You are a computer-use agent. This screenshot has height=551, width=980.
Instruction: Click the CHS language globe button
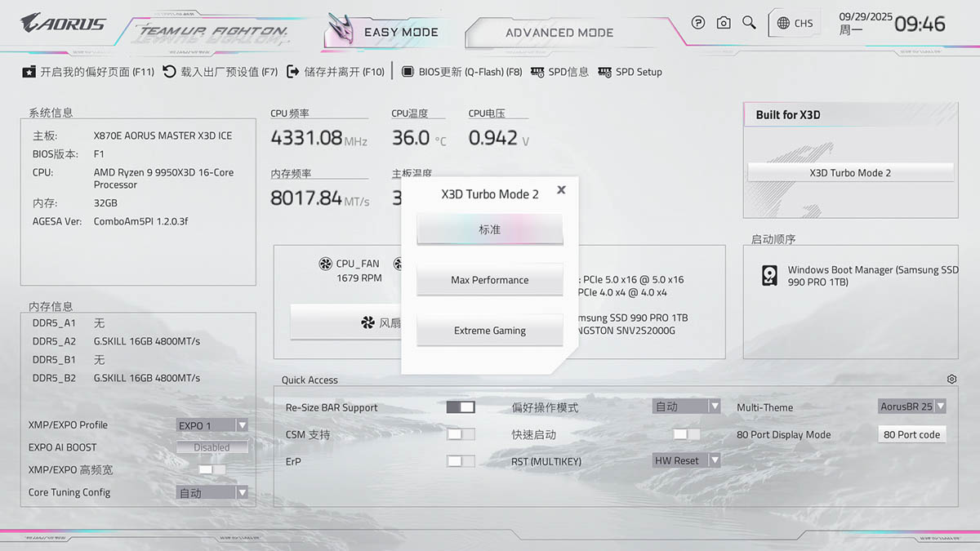pyautogui.click(x=795, y=23)
